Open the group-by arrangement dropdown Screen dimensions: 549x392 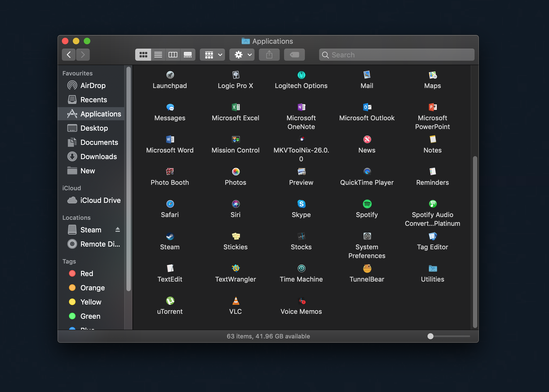click(212, 55)
